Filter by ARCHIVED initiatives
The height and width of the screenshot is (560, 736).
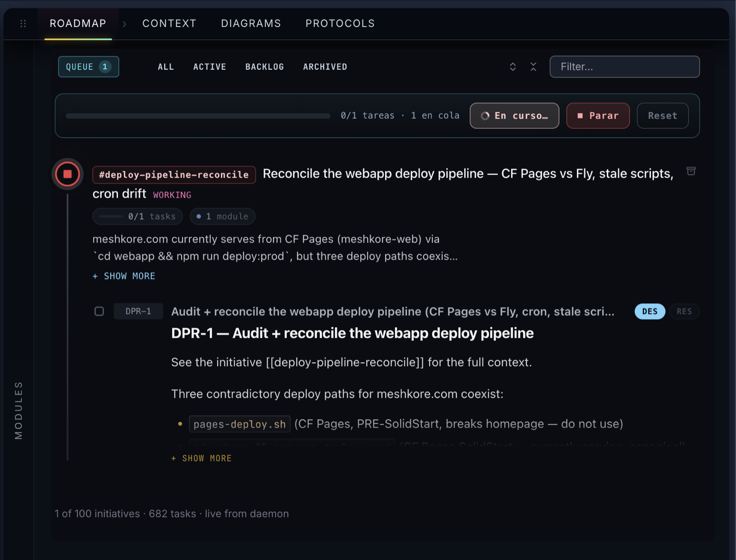(325, 67)
